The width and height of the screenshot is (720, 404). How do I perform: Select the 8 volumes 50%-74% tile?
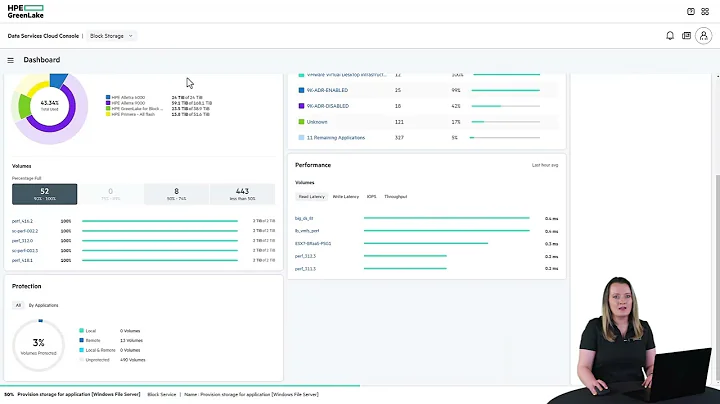click(x=176, y=194)
